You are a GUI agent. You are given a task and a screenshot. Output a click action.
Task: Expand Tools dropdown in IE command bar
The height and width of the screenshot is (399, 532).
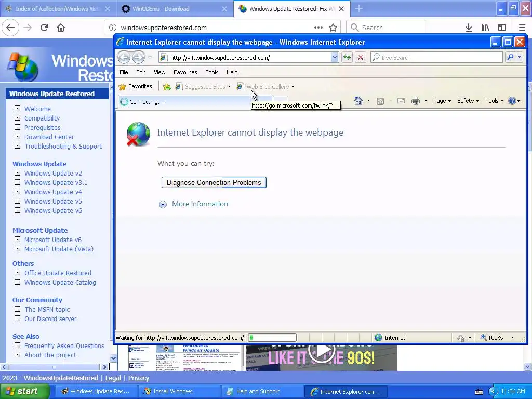click(x=494, y=101)
